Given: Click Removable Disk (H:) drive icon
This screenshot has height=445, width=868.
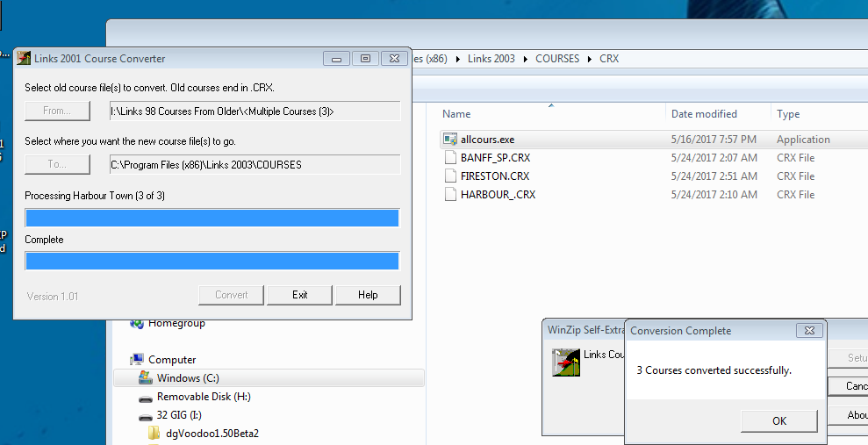Looking at the screenshot, I should click(146, 398).
